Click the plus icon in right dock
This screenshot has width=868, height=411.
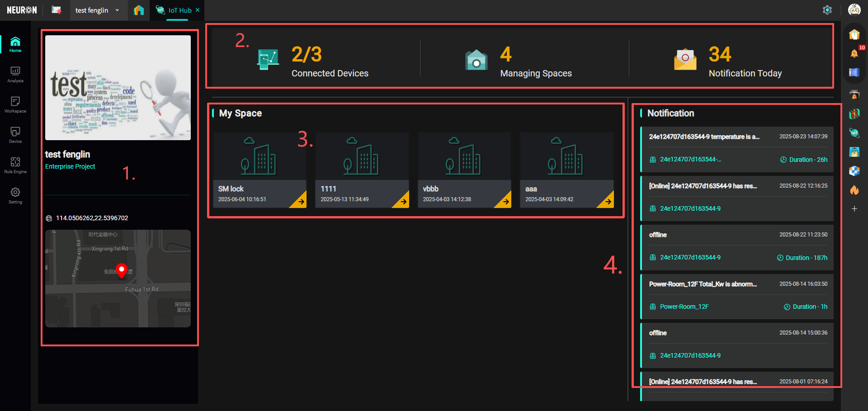coord(854,208)
